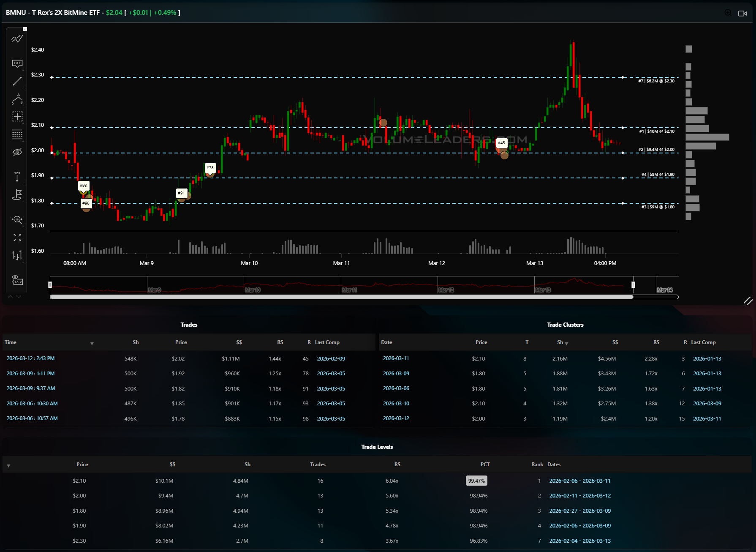Click the Trades Time sort arrow
The image size is (756, 552).
(92, 344)
